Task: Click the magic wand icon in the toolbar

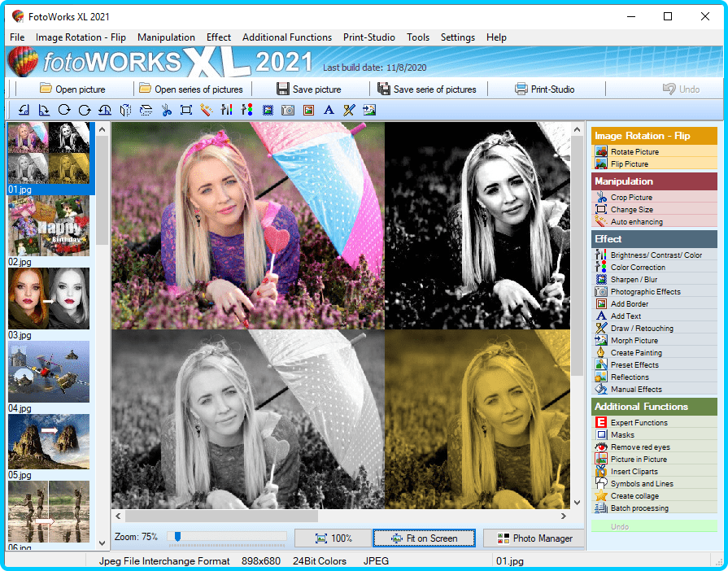Action: pos(206,110)
